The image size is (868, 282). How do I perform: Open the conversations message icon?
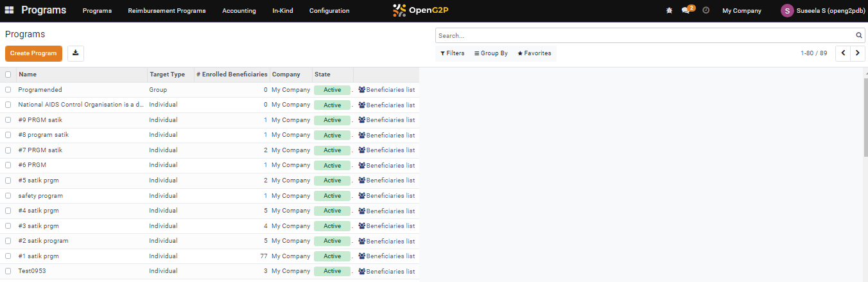pyautogui.click(x=686, y=11)
